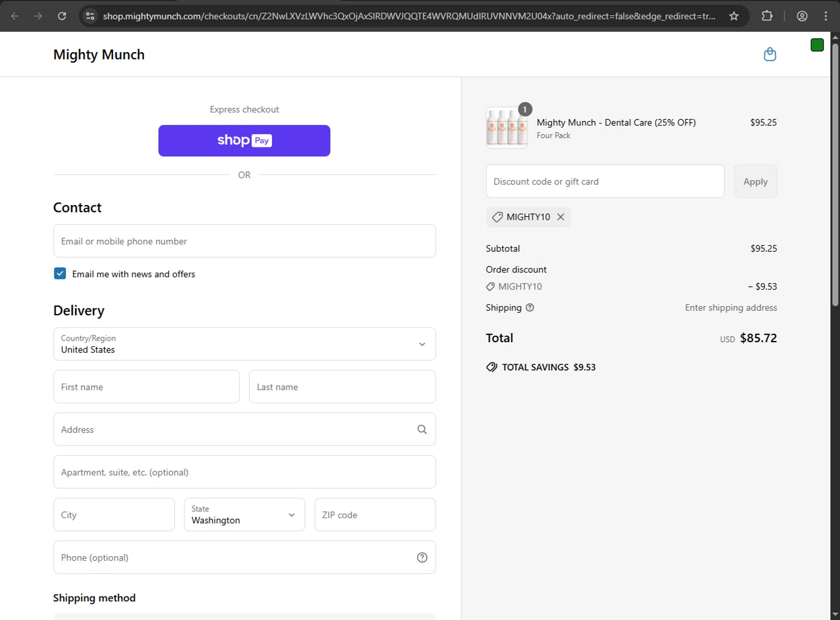This screenshot has width=840, height=620.
Task: Focus the First name field
Action: tap(147, 386)
